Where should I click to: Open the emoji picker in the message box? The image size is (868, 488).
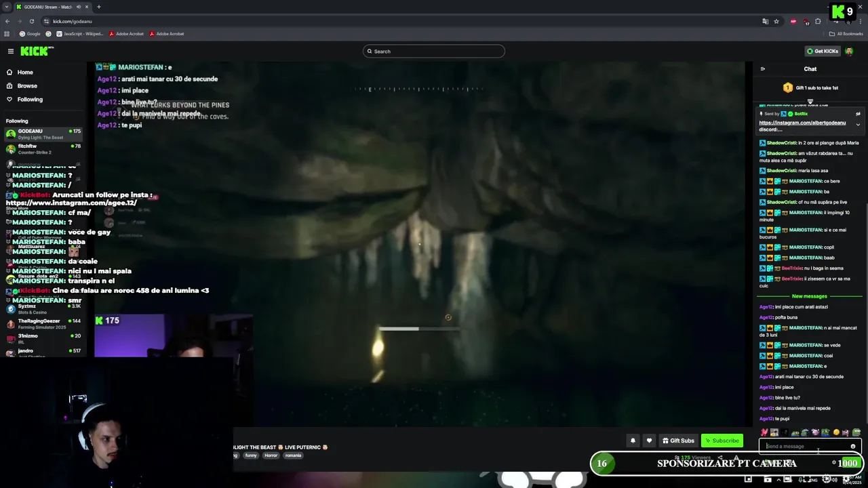(853, 446)
